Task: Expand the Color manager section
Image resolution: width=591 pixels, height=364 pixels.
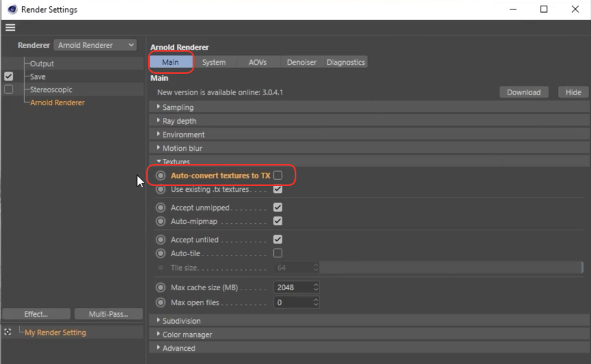Action: click(x=369, y=334)
